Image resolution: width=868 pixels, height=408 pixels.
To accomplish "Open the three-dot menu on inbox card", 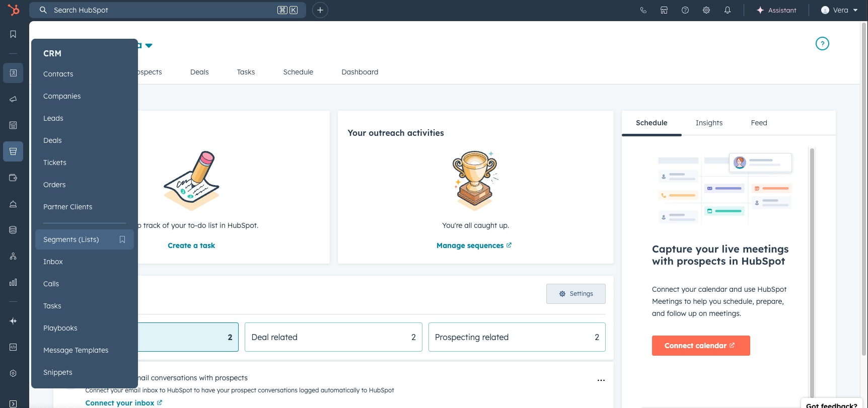I will pos(601,380).
